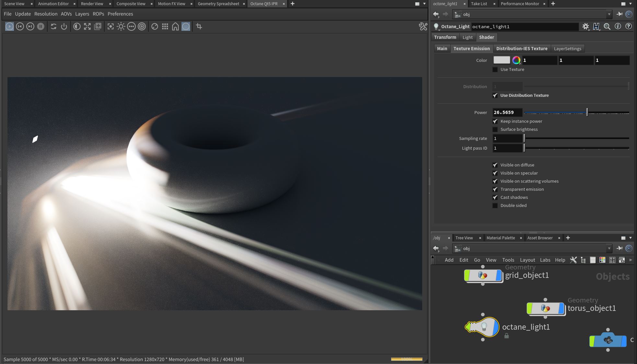Toggle the Surface brightness checkbox
637x364 pixels.
point(495,130)
